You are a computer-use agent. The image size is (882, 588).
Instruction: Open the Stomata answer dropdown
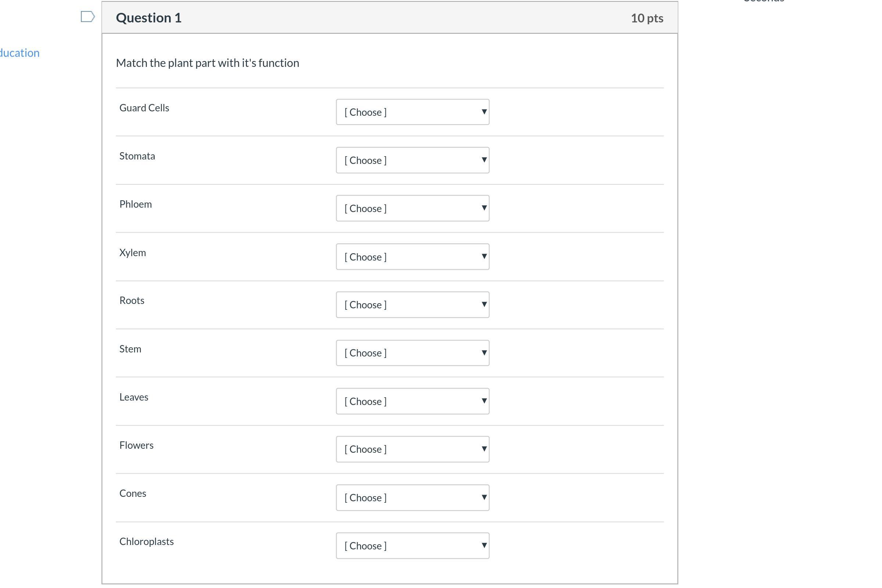point(412,160)
